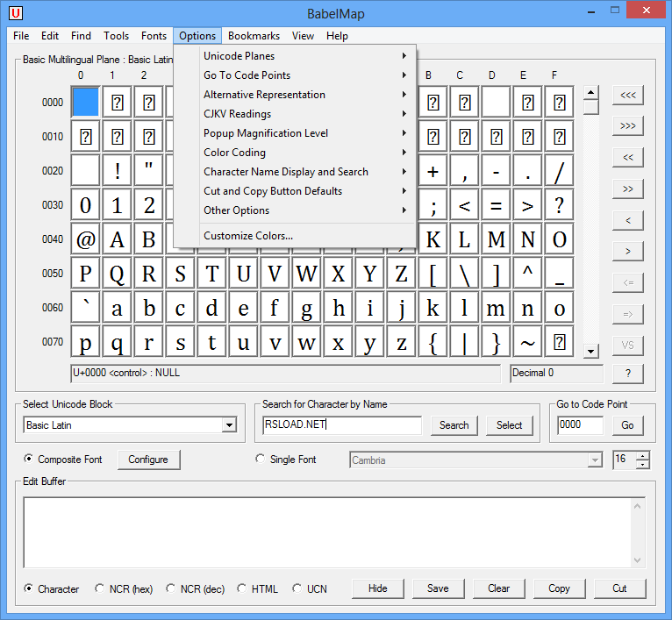Click the BabelMap app icon in title bar
The width and height of the screenshot is (672, 620).
pos(16,13)
